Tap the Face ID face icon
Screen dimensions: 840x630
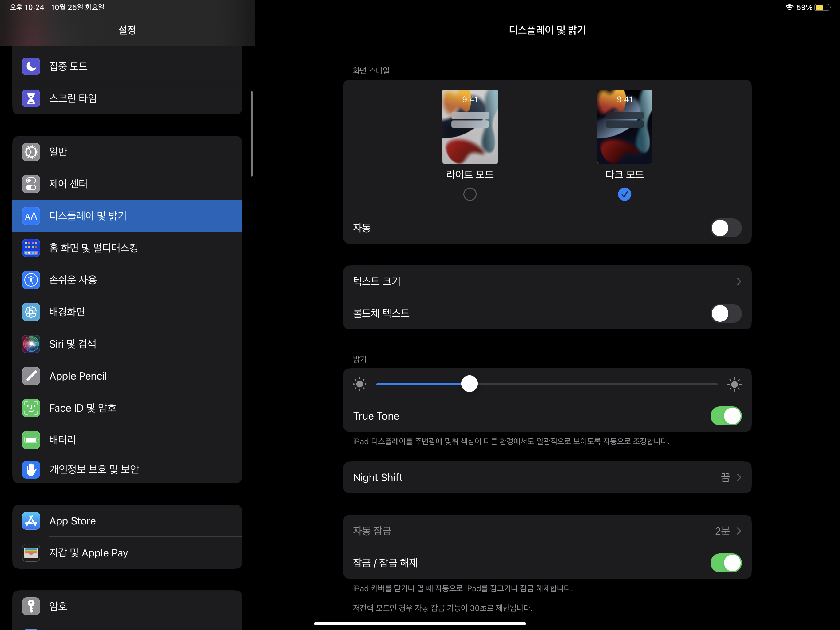(31, 408)
